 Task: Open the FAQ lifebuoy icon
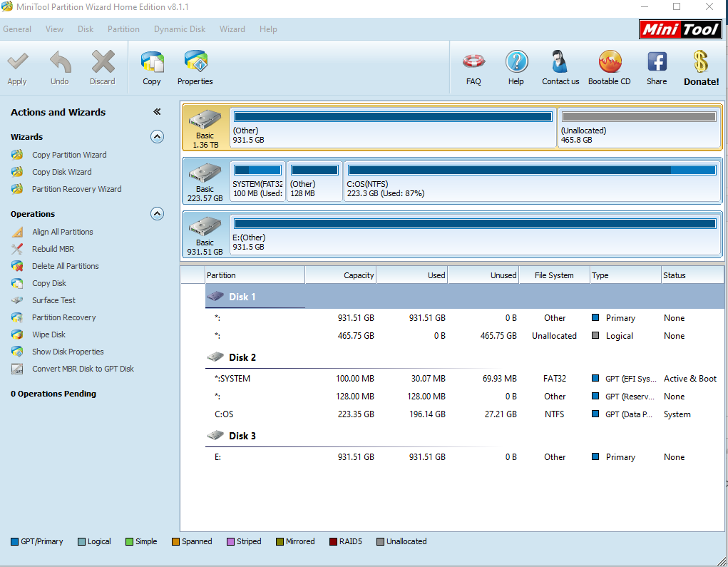click(473, 68)
